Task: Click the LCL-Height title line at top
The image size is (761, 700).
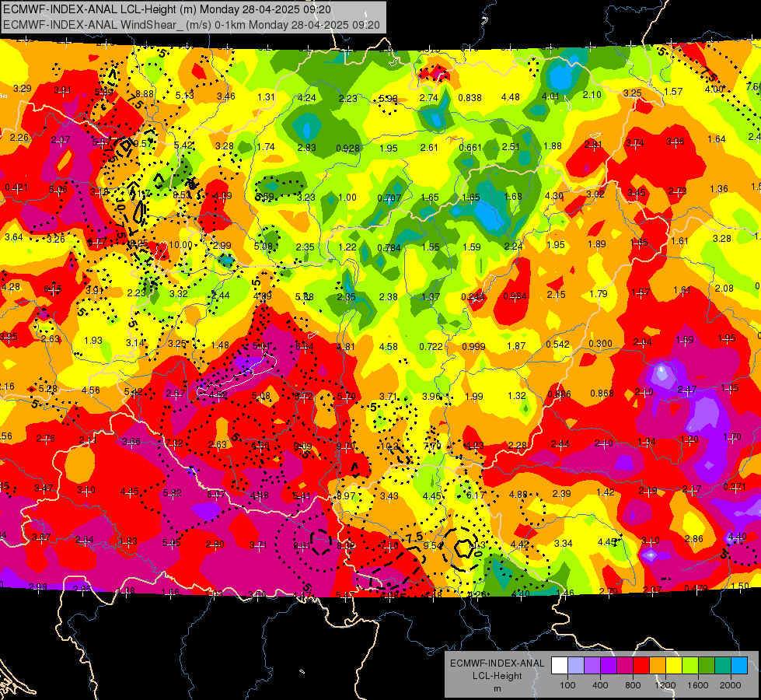Action: click(x=167, y=9)
